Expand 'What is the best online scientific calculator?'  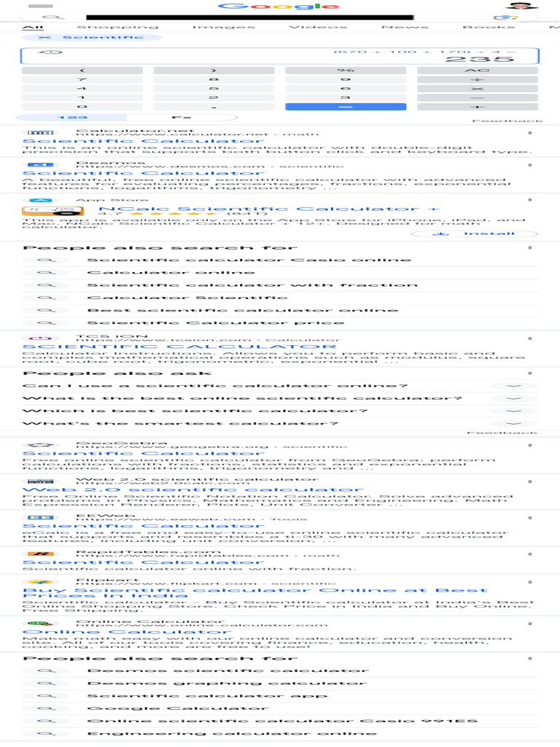[x=280, y=398]
